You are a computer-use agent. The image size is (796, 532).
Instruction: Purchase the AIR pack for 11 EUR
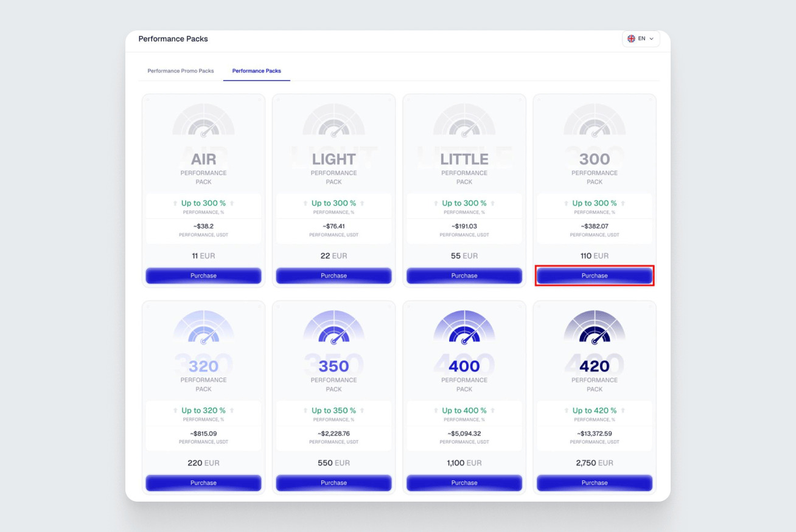click(x=203, y=275)
